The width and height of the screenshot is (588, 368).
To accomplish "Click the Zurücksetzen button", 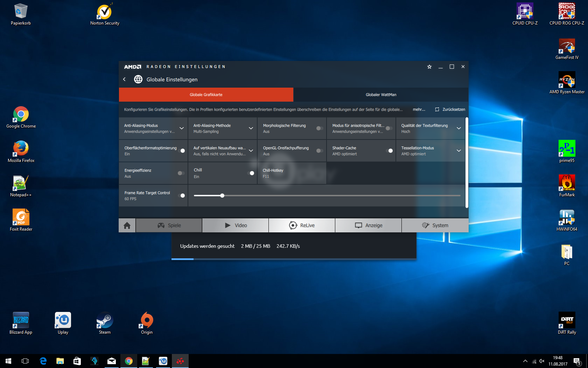I will click(x=450, y=110).
